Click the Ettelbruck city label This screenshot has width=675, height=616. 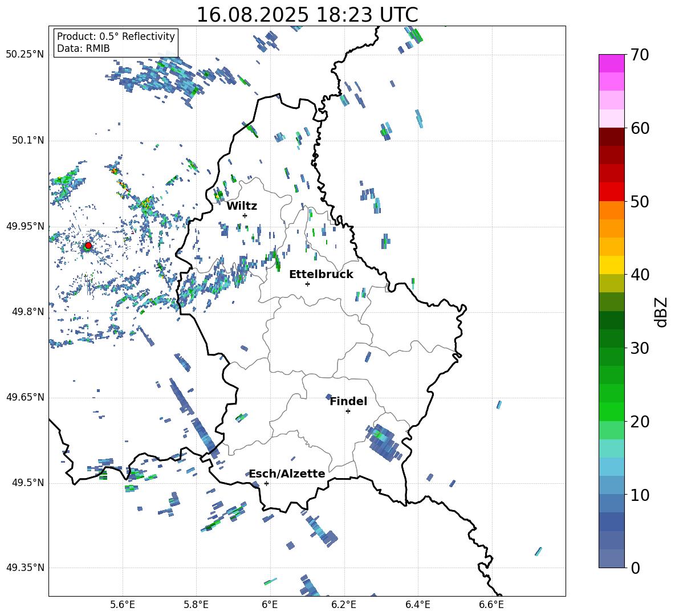click(x=321, y=275)
